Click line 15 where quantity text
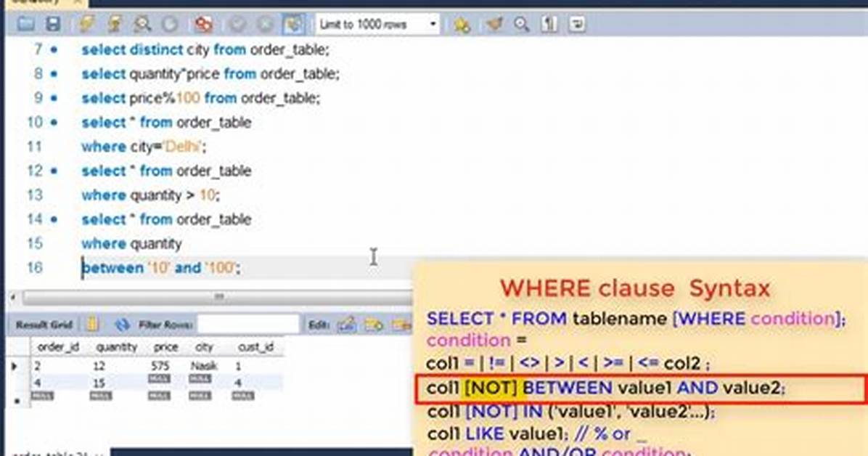Screen dimensions: 868x456 [x=132, y=244]
